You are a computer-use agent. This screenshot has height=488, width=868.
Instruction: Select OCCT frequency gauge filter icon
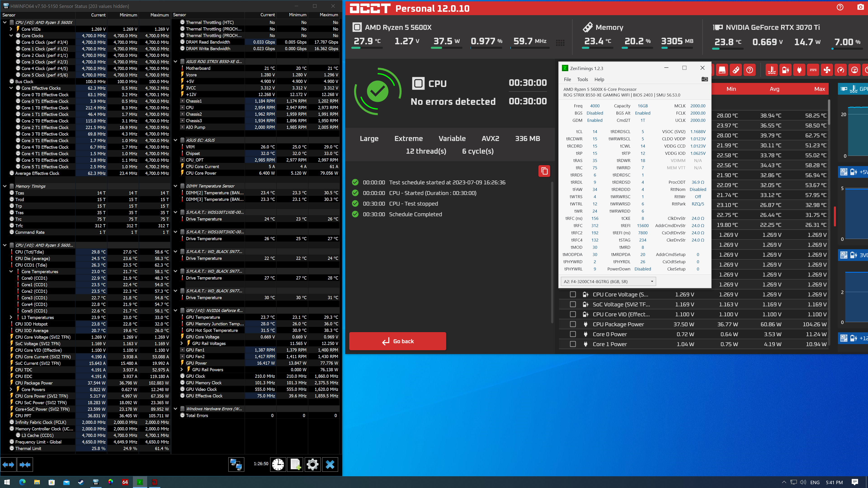841,70
